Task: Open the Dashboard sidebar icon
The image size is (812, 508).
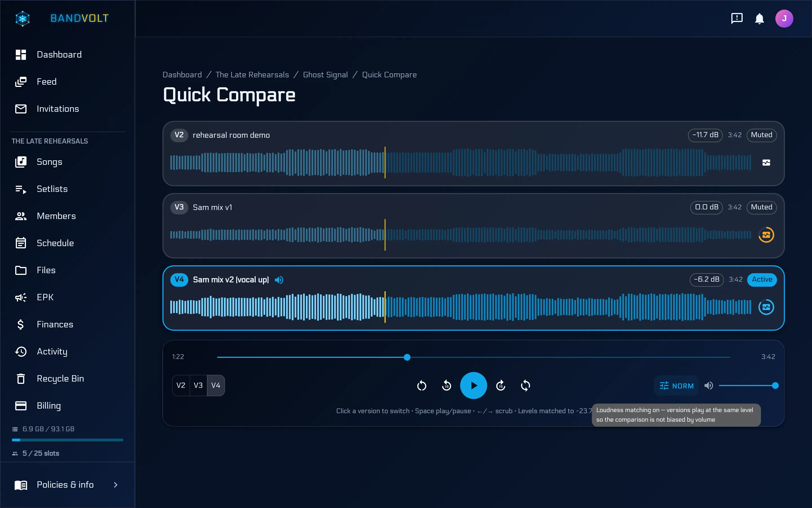Action: click(x=21, y=54)
